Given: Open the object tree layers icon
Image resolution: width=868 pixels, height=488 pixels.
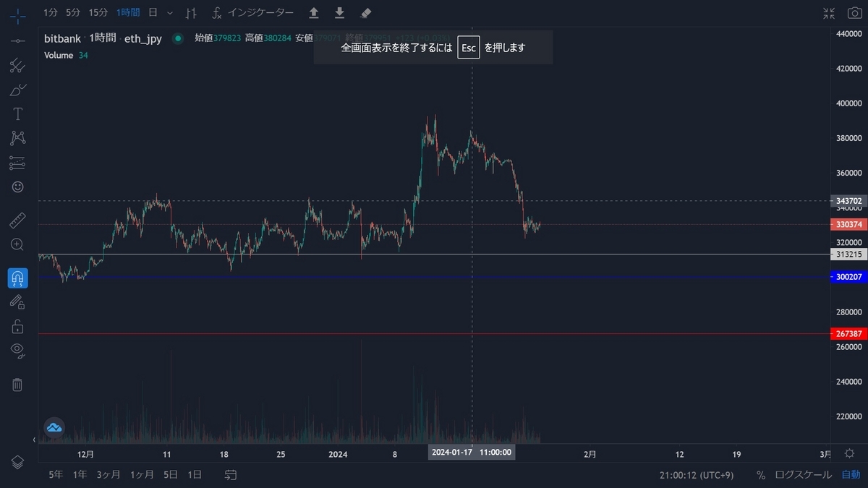Looking at the screenshot, I should pyautogui.click(x=17, y=462).
